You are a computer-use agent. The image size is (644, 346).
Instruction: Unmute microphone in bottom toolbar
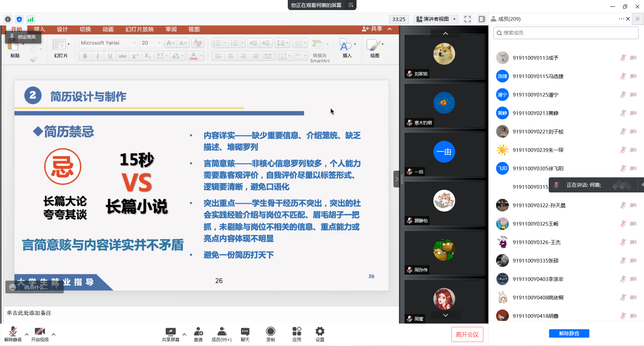tap(13, 334)
